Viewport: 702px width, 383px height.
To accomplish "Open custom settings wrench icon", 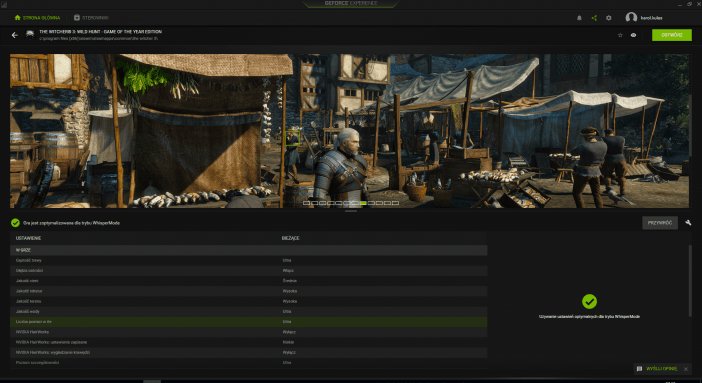I will (x=688, y=223).
